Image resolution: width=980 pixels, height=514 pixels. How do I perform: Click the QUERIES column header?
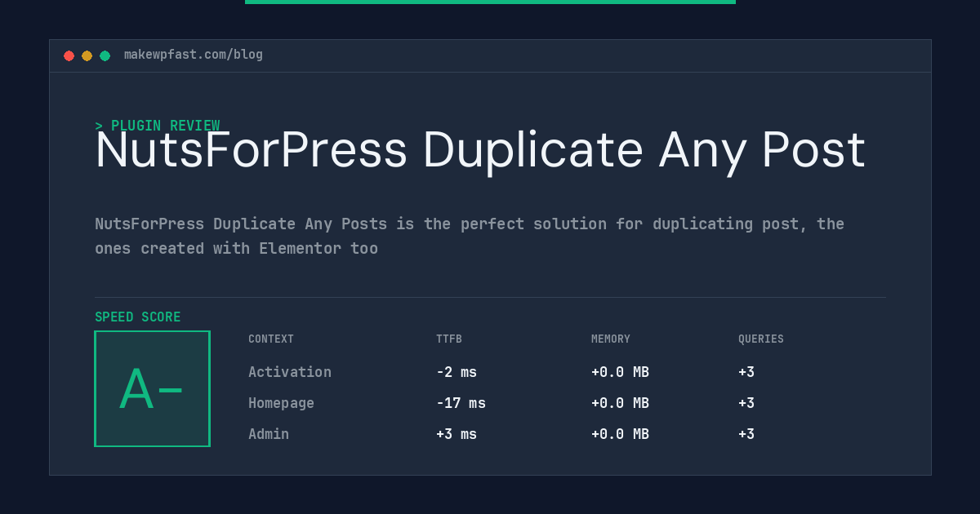761,339
